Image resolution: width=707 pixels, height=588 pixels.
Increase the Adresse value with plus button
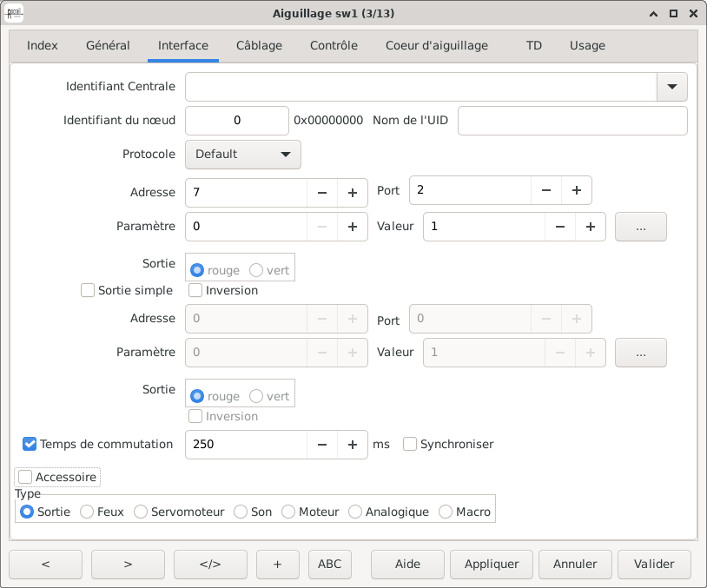click(x=353, y=193)
